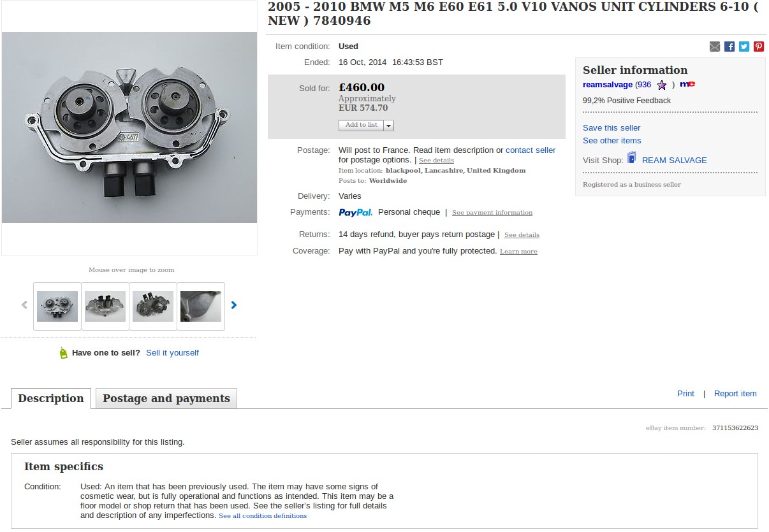Share listing via the email envelope icon
Screen dimensions: 769x532
click(x=715, y=47)
